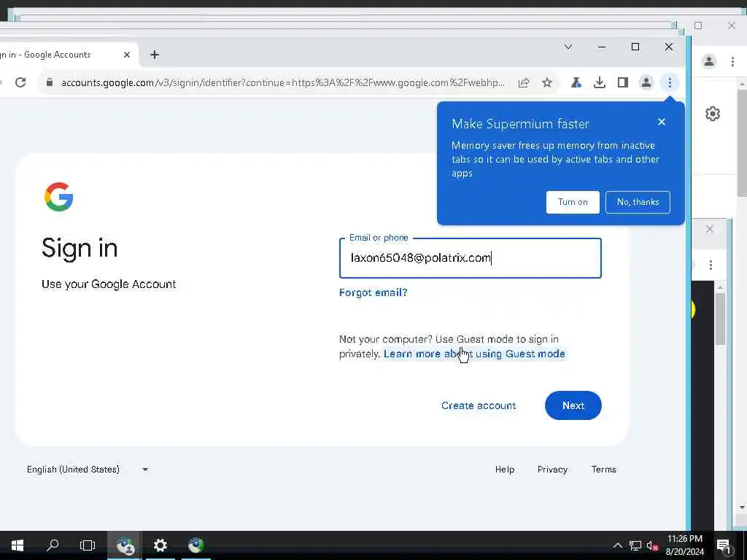
Task: Close the Make Supermium faster popup
Action: coord(661,122)
